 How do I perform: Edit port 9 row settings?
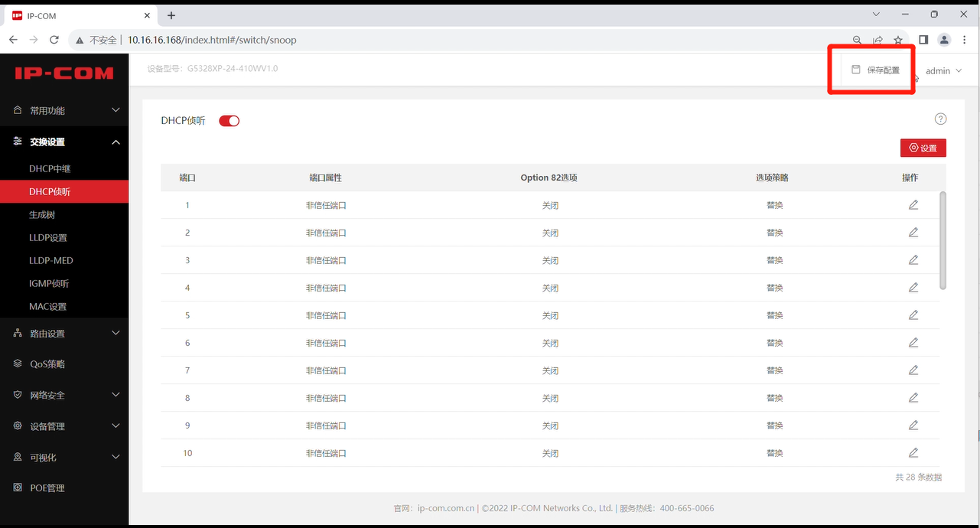click(x=913, y=425)
